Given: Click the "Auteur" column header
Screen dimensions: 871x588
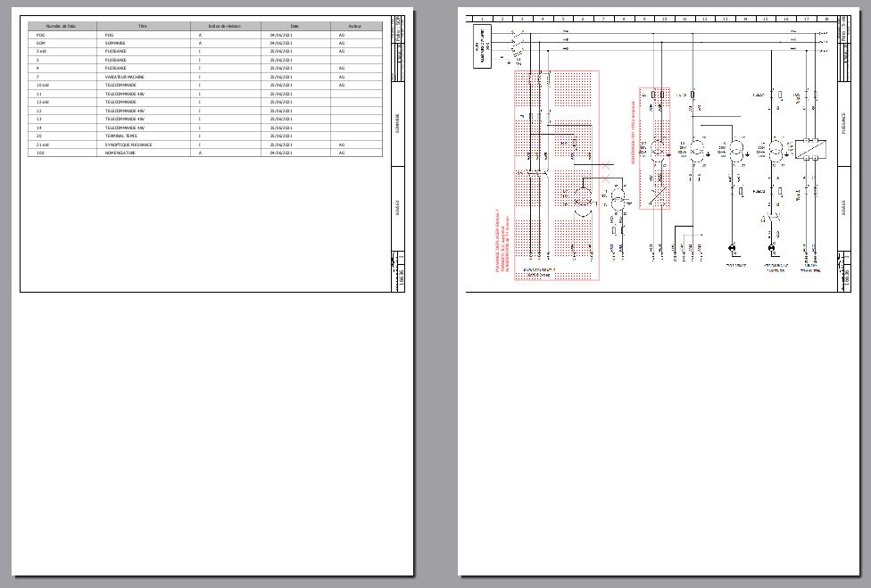Looking at the screenshot, I should (355, 27).
